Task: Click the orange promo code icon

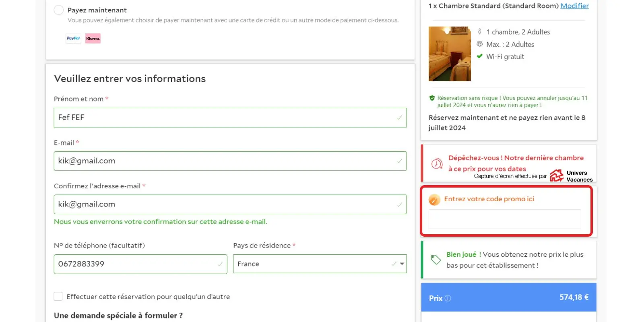Action: (x=434, y=200)
